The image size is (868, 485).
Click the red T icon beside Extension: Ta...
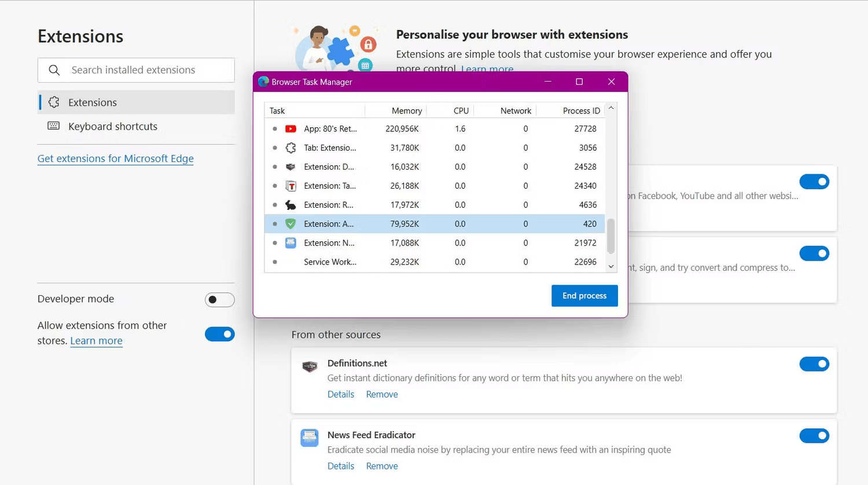[290, 186]
